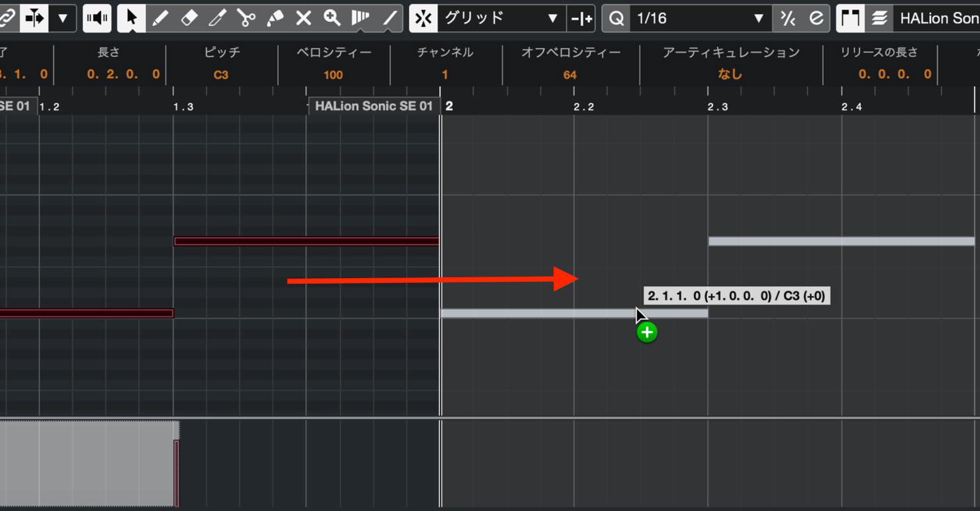Select the Erase tool
Viewport: 980px width, 511px height.
click(x=189, y=19)
